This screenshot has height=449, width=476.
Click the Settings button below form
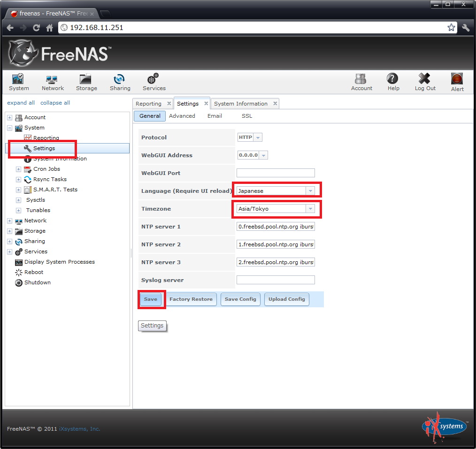(x=152, y=326)
